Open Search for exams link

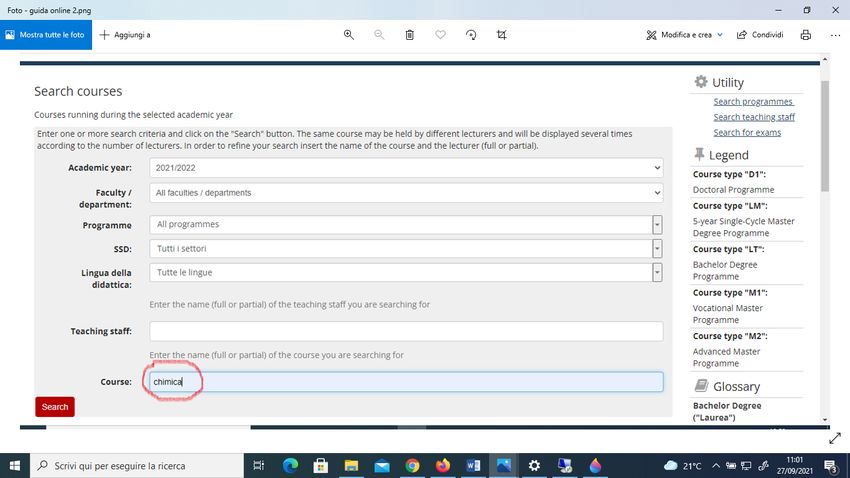point(747,133)
